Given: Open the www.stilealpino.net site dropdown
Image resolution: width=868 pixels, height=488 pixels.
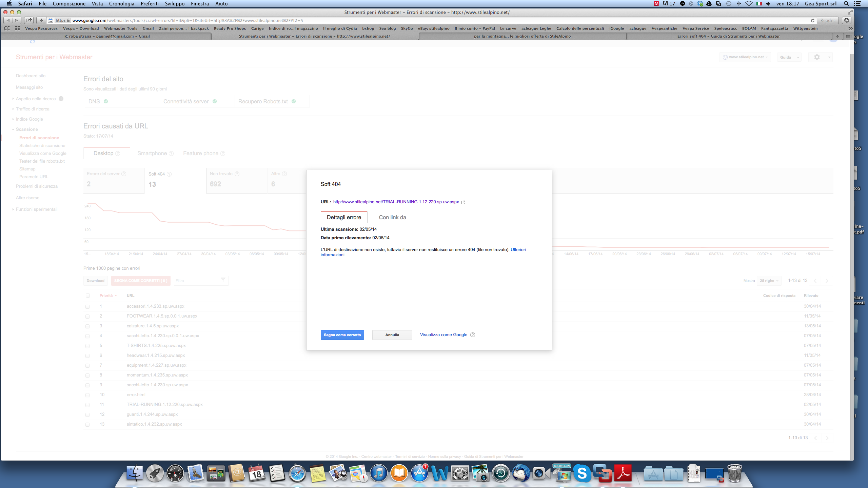Looking at the screenshot, I should [x=745, y=57].
